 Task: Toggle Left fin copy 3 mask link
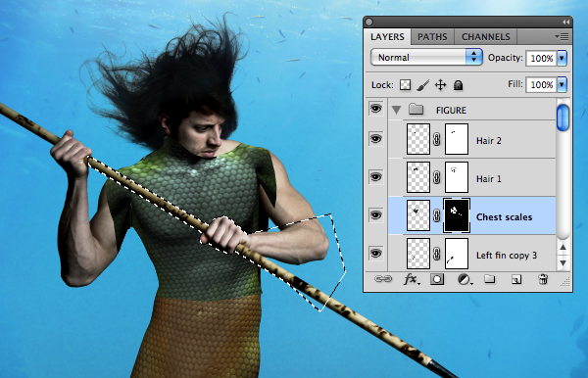point(437,254)
